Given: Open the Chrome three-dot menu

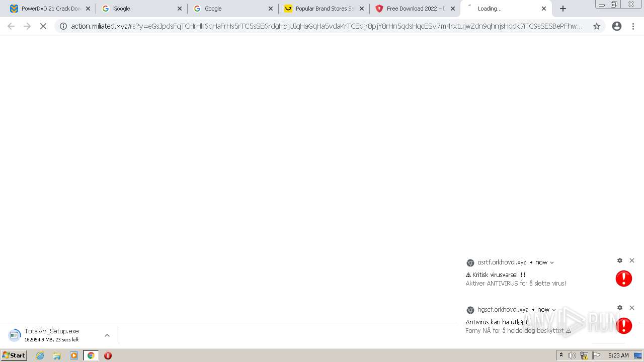Looking at the screenshot, I should click(x=633, y=26).
